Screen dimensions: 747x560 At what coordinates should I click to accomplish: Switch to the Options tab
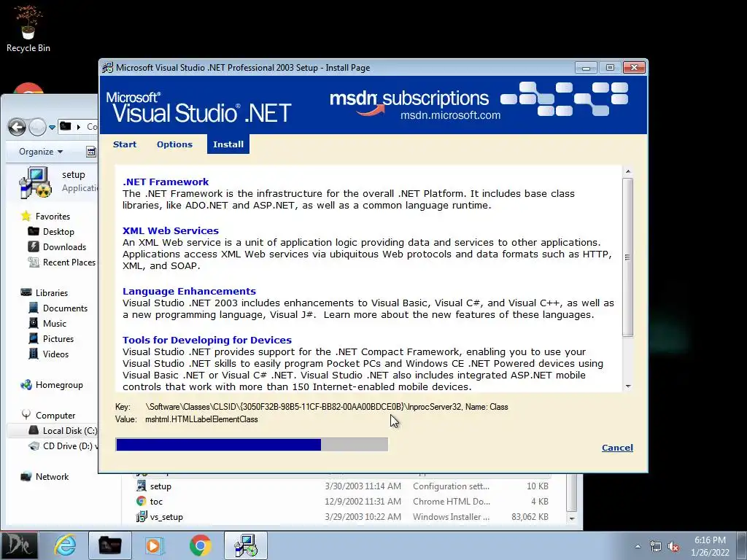(x=174, y=144)
